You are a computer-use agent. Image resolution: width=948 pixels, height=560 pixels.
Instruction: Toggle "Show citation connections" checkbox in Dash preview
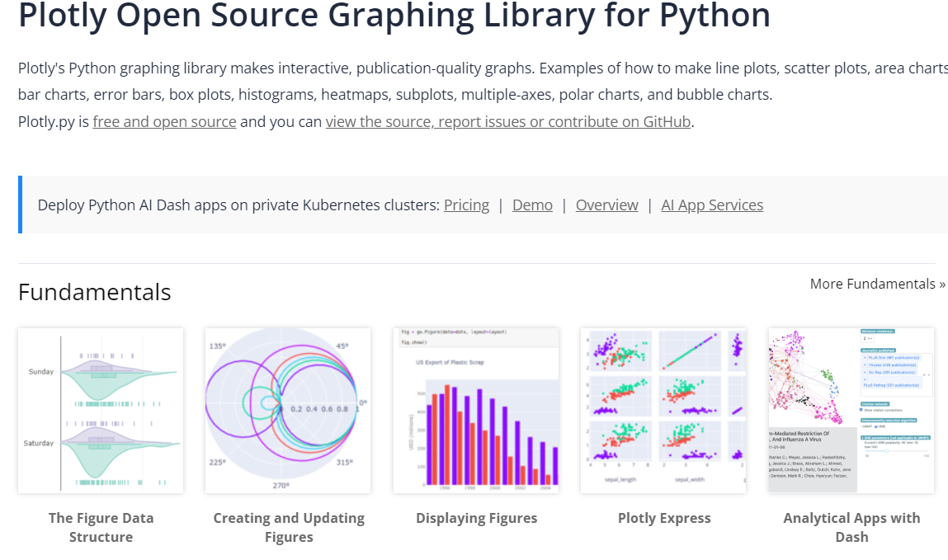(861, 409)
